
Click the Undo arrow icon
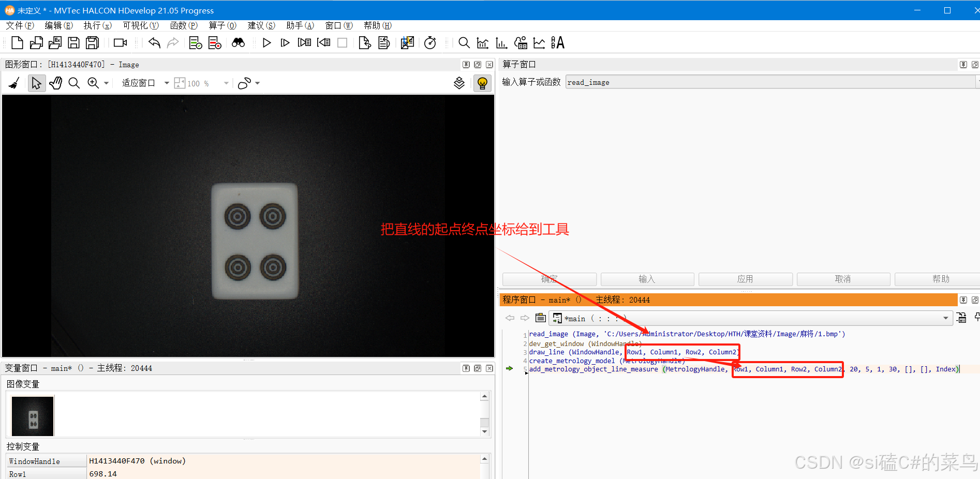point(154,42)
